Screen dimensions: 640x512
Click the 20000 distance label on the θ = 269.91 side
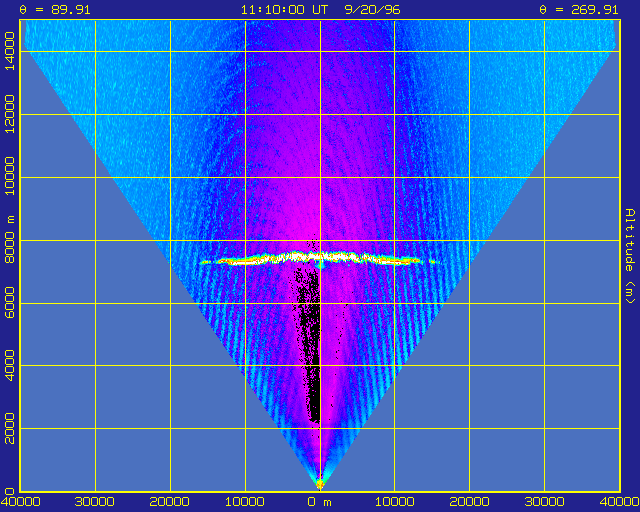[469, 502]
